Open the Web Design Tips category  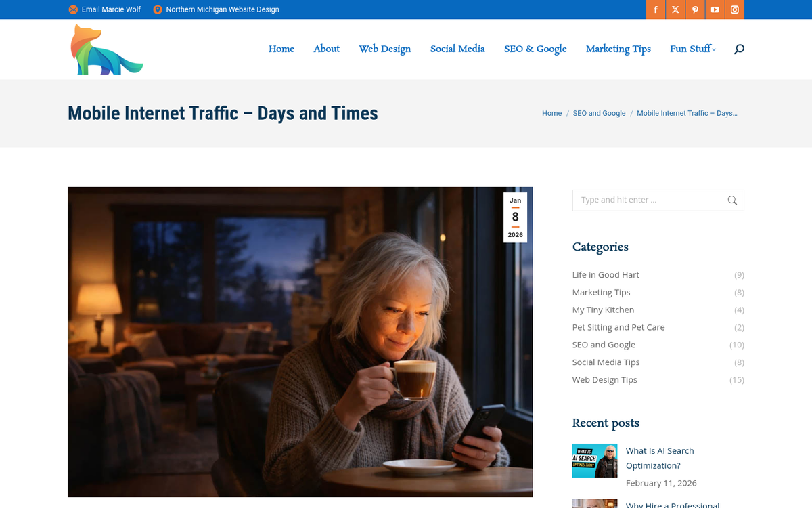[x=605, y=379]
